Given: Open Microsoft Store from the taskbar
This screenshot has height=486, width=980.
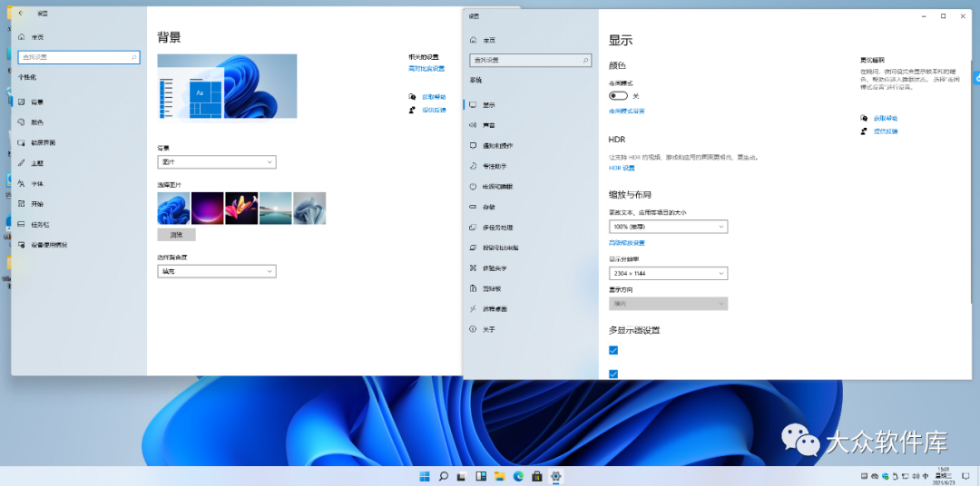Looking at the screenshot, I should [x=537, y=477].
